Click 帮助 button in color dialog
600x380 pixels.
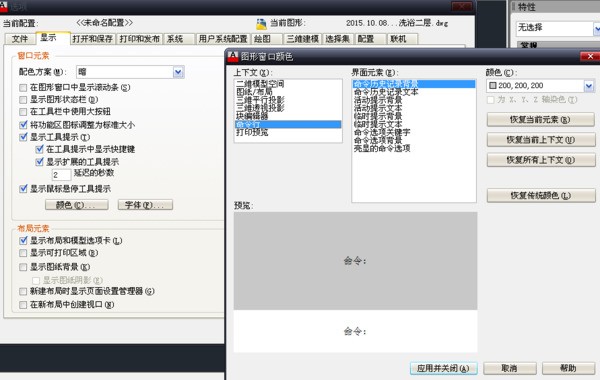coord(568,369)
